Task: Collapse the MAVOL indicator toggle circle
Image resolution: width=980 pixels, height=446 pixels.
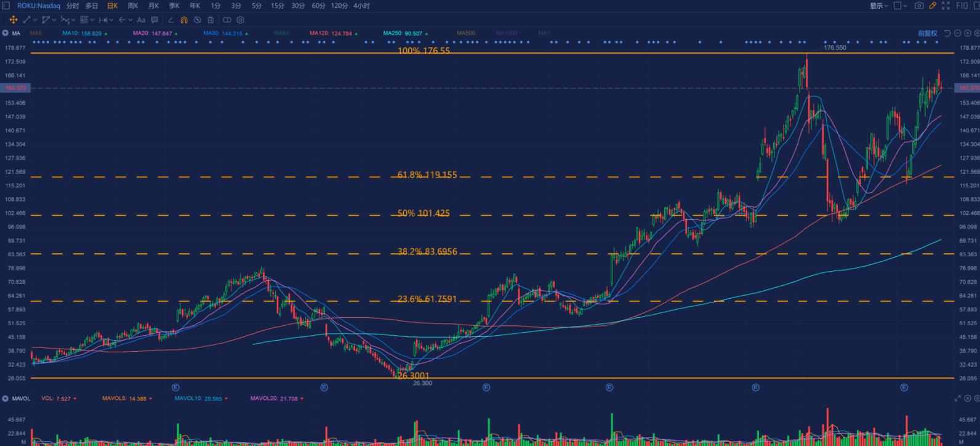Action: 6,399
